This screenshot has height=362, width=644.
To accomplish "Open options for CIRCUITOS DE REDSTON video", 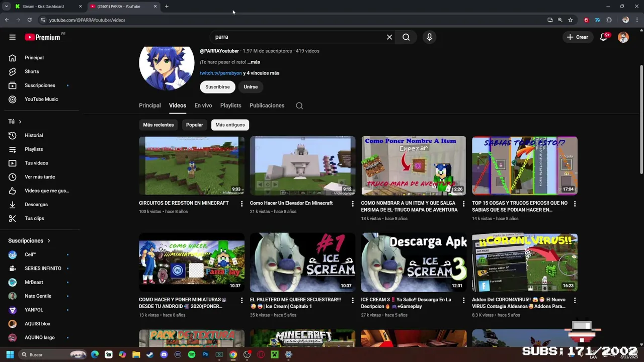I will point(242,204).
